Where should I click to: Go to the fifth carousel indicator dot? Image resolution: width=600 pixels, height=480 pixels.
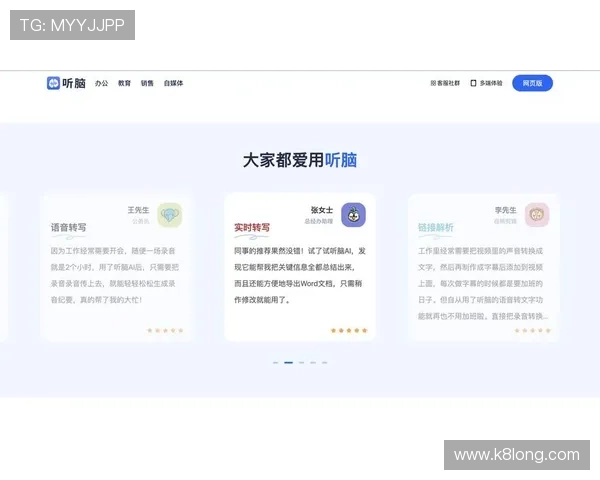coord(324,362)
